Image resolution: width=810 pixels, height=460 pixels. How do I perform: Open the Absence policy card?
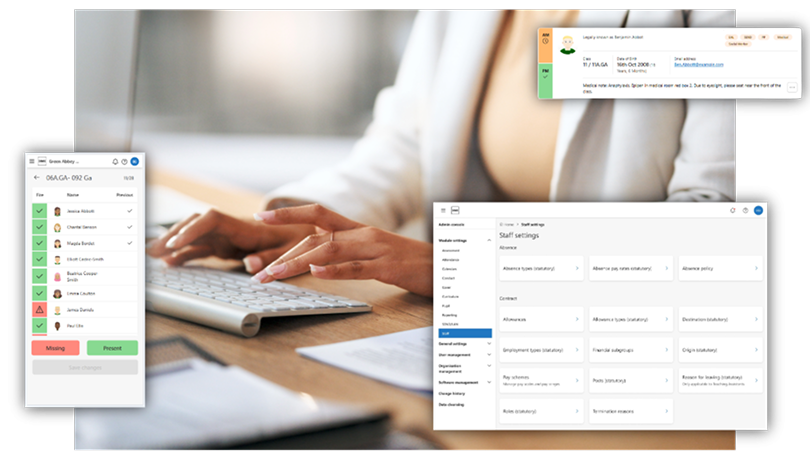click(x=720, y=269)
